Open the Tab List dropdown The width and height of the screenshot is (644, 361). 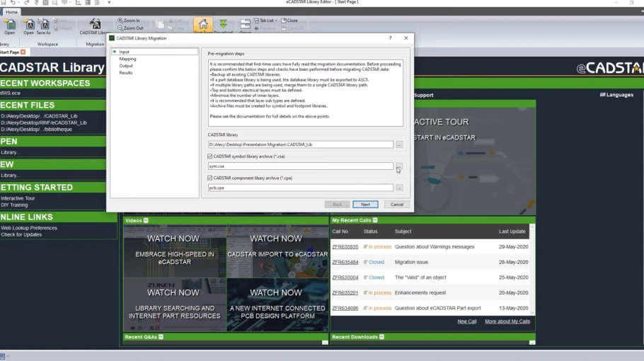pyautogui.click(x=265, y=20)
